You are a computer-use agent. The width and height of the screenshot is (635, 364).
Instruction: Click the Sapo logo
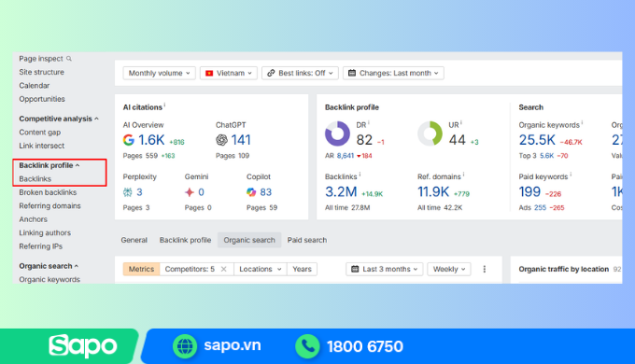click(x=83, y=346)
